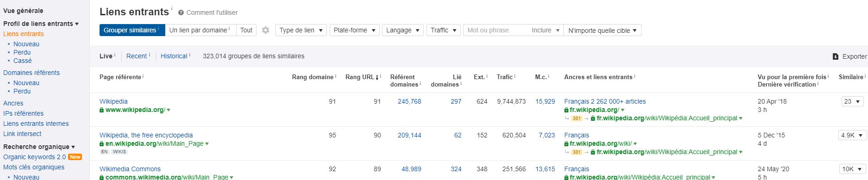The image size is (868, 180).
Task: Switch to the Historical tab
Action: tap(174, 56)
